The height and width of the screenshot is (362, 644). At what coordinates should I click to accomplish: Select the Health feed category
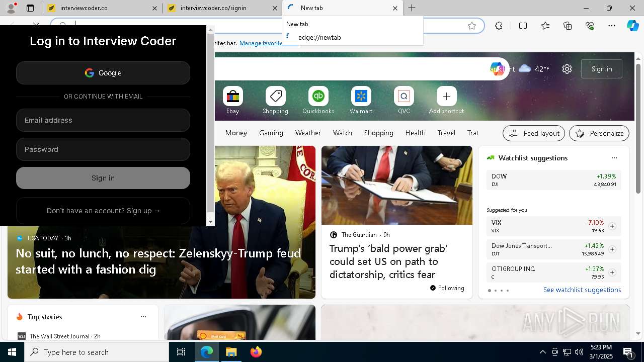point(415,133)
